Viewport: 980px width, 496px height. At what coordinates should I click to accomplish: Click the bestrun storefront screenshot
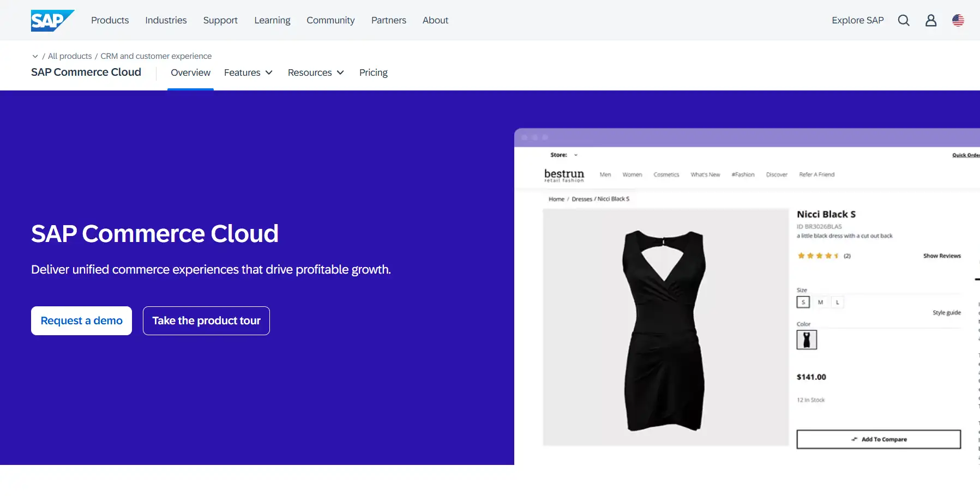click(x=747, y=297)
